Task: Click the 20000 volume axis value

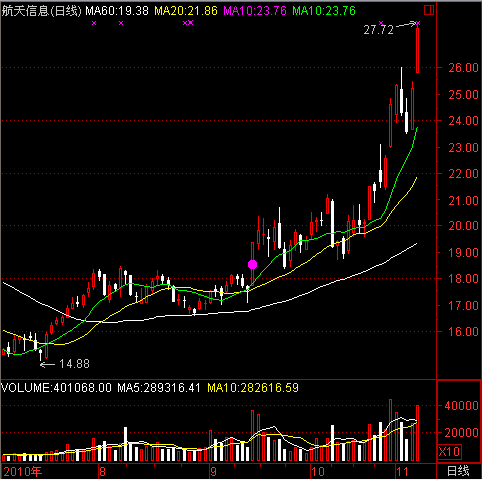Action: point(462,433)
